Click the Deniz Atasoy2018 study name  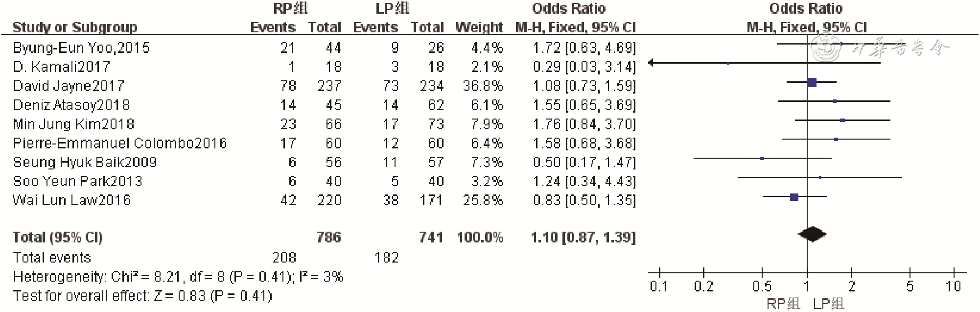(71, 105)
